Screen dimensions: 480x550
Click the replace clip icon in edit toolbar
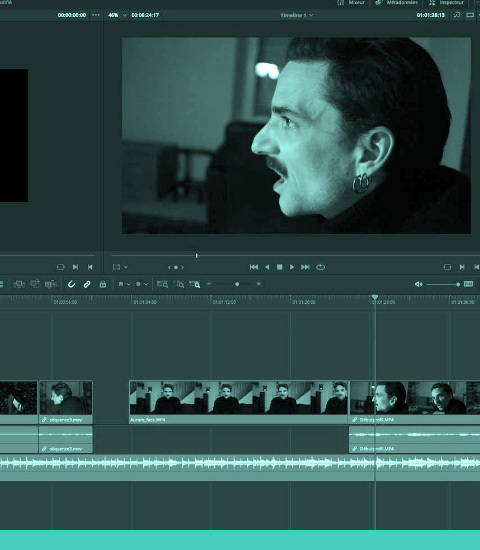coord(51,284)
